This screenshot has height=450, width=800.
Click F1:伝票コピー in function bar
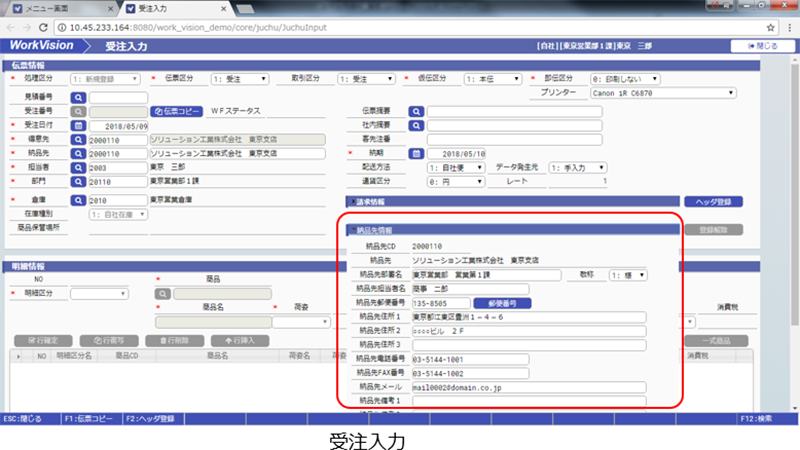pos(92,419)
